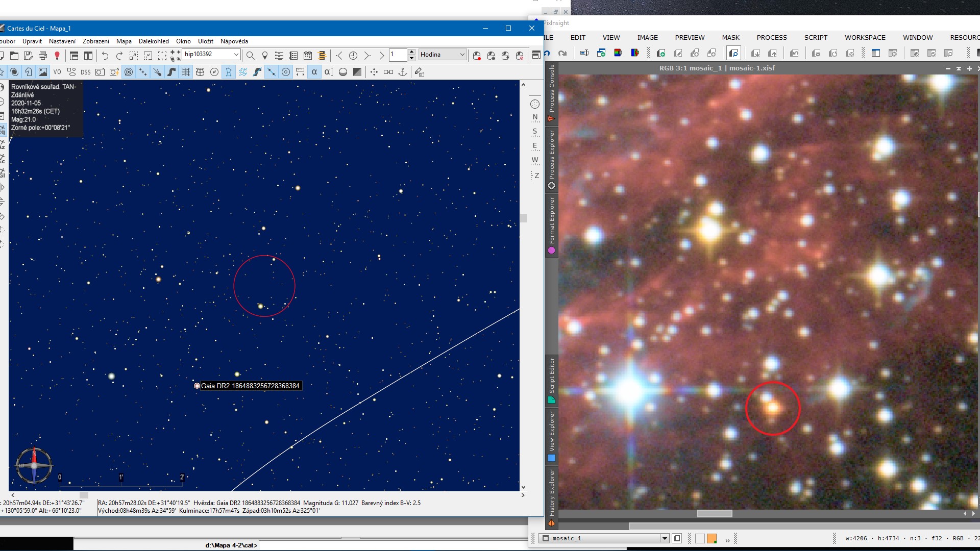Click PixInsight image horizontal scrollbar thumb
This screenshot has width=980, height=551.
click(715, 514)
